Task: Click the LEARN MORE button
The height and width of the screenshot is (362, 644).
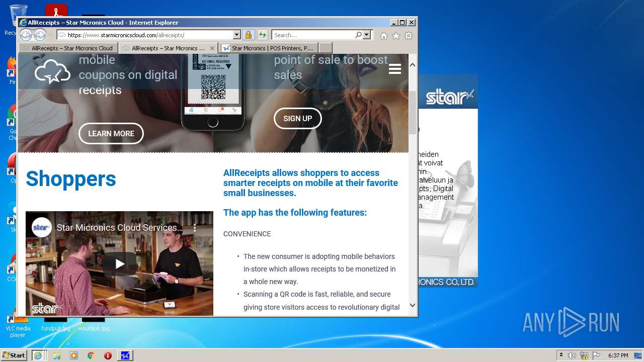Action: coord(111,134)
